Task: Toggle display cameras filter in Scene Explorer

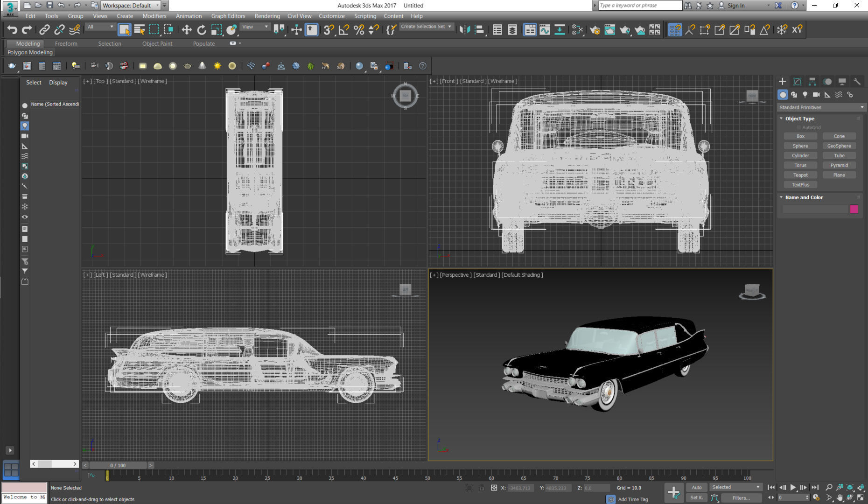Action: pos(25,136)
